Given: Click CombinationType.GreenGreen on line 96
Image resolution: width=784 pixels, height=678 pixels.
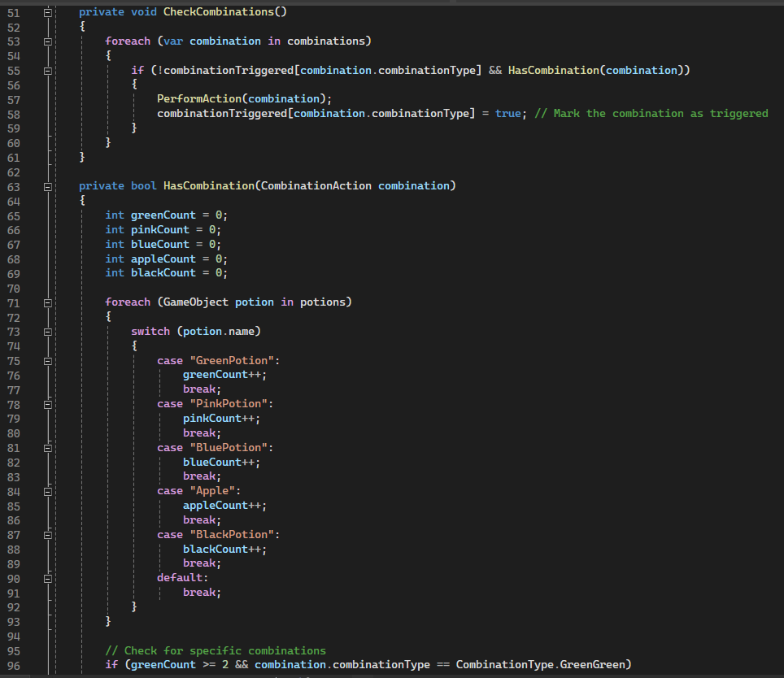Looking at the screenshot, I should pos(540,665).
